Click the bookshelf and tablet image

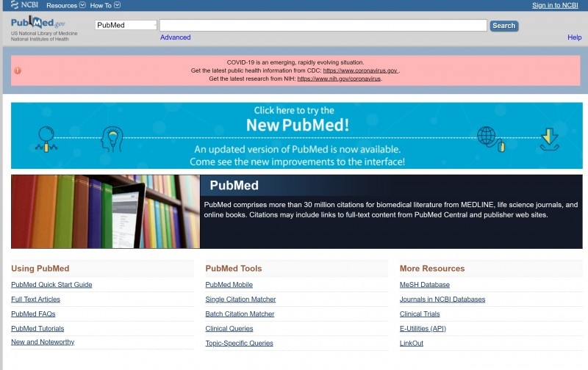pos(105,211)
